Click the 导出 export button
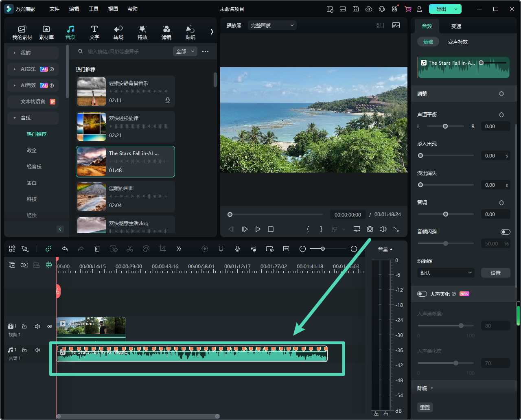 coord(441,9)
